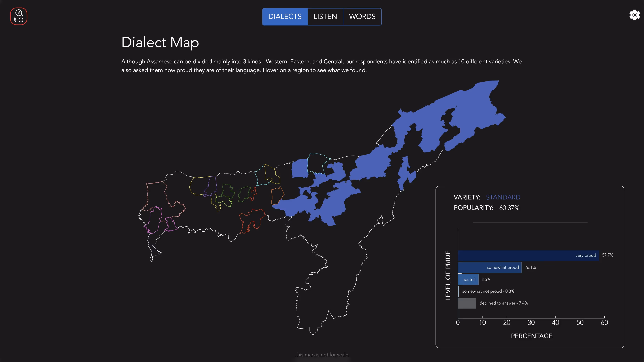The image size is (644, 362).
Task: Switch to the WORDS tab
Action: click(x=362, y=16)
